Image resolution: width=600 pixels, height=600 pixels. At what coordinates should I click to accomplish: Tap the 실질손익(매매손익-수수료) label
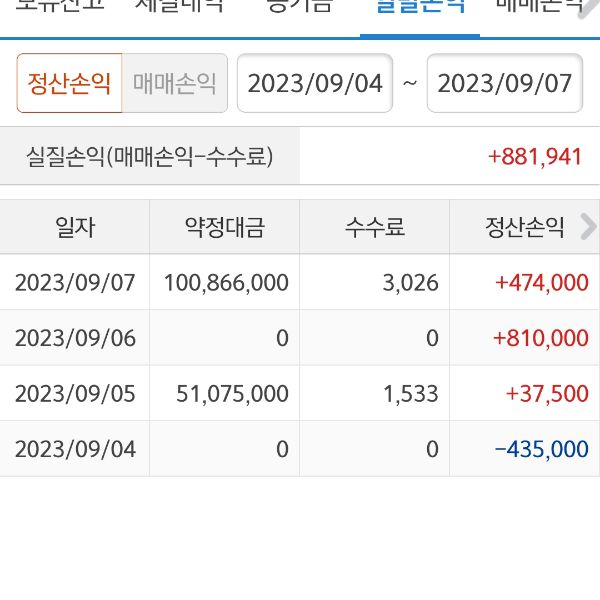[150, 156]
